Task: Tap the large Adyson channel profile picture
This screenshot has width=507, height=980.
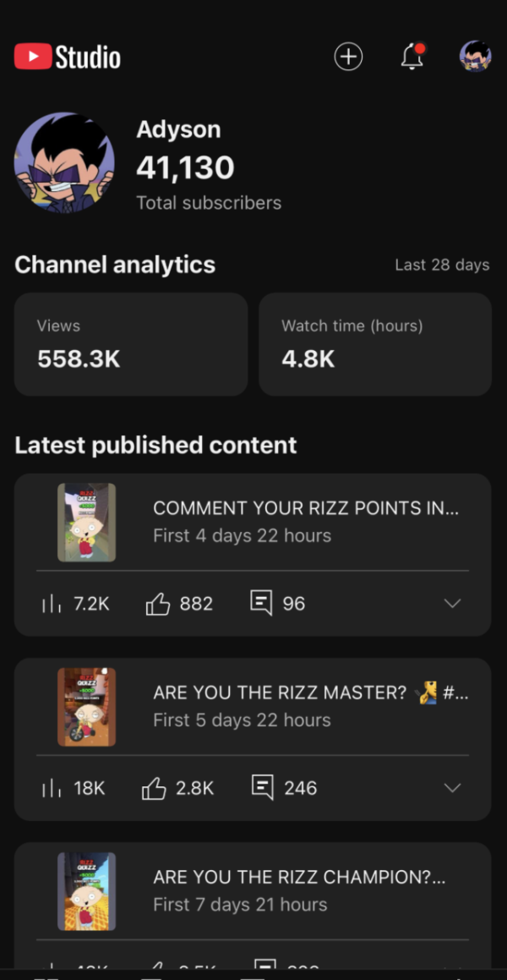Action: tap(64, 163)
